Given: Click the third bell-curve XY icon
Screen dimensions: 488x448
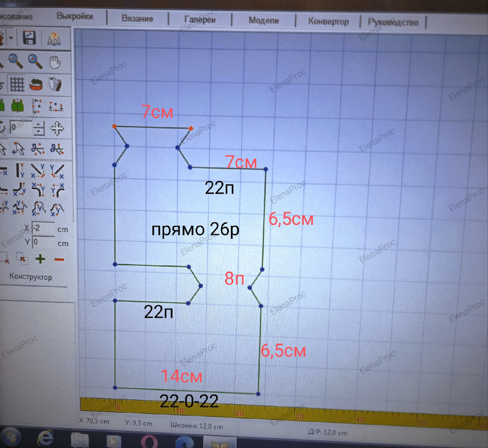Looking at the screenshot, I should pos(39,208).
